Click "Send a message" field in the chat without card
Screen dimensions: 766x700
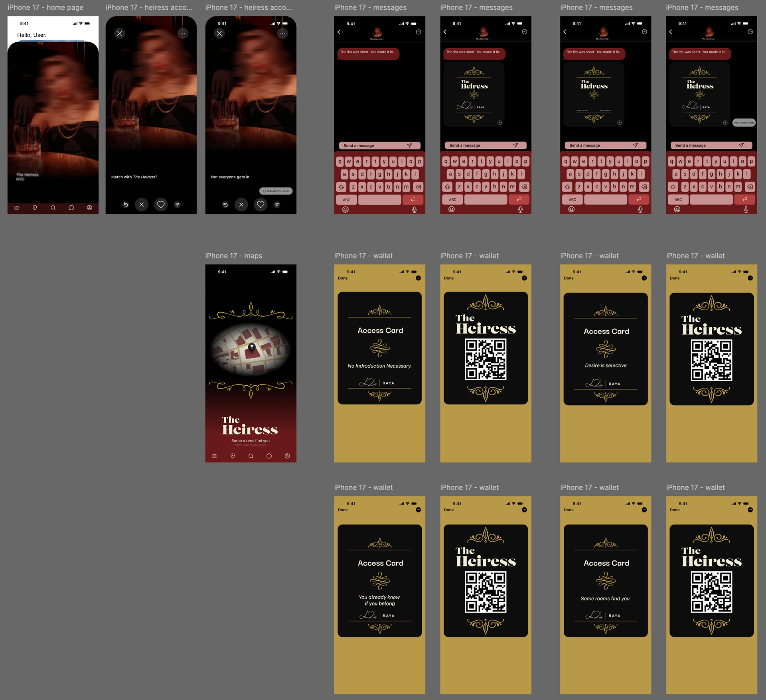pos(380,146)
